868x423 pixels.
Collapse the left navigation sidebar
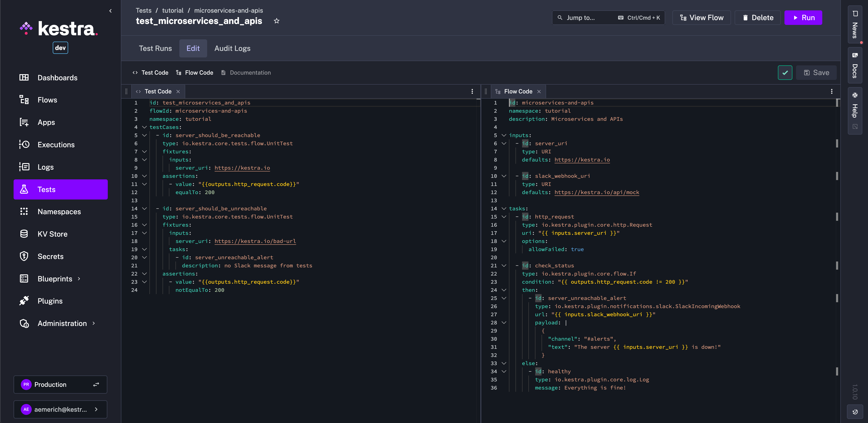[x=110, y=10]
